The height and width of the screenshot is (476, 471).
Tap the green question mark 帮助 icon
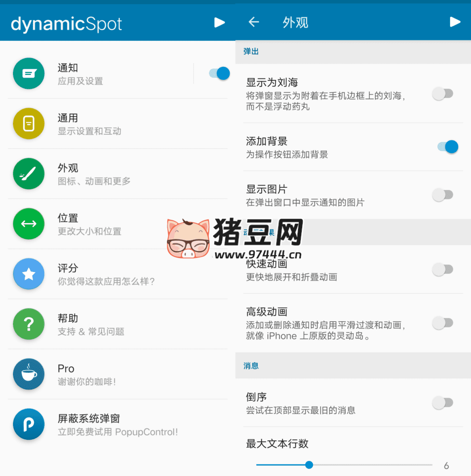click(29, 324)
